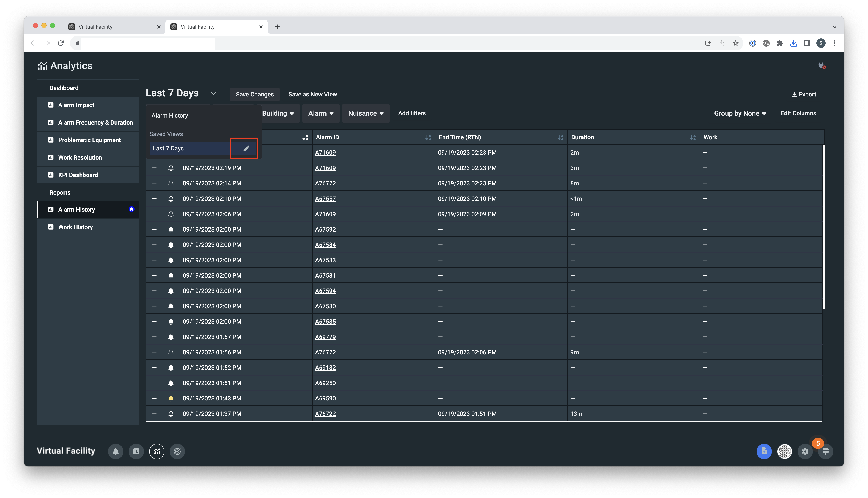Sort by the Alarm ID column

click(428, 137)
